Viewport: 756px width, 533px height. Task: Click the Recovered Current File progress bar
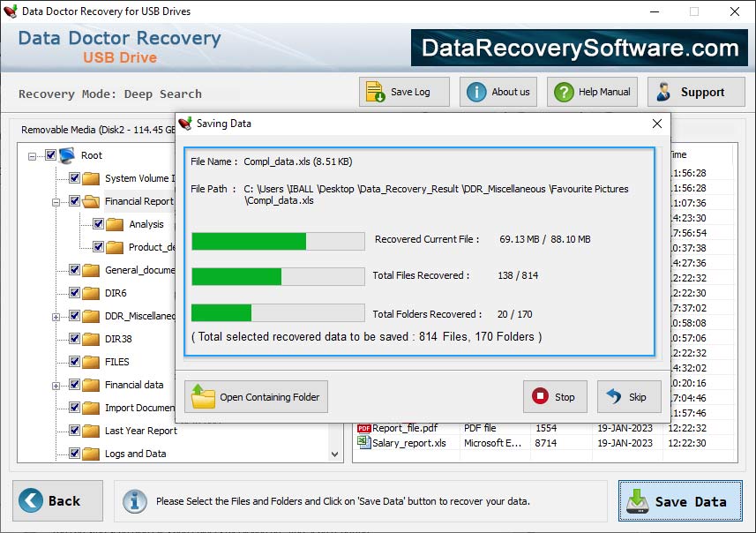click(276, 240)
